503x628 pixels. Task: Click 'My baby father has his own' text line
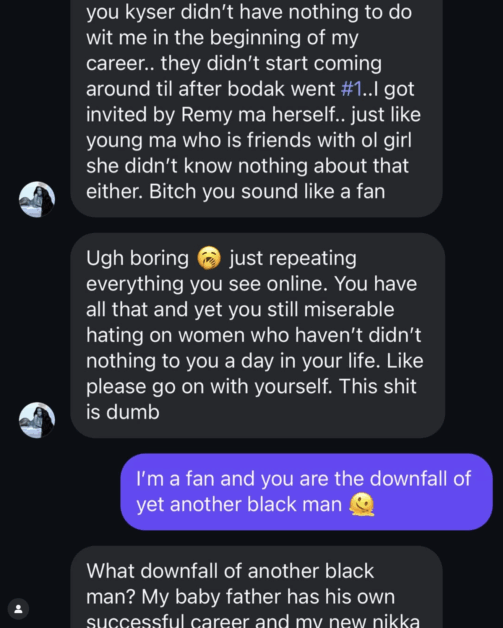tap(268, 597)
